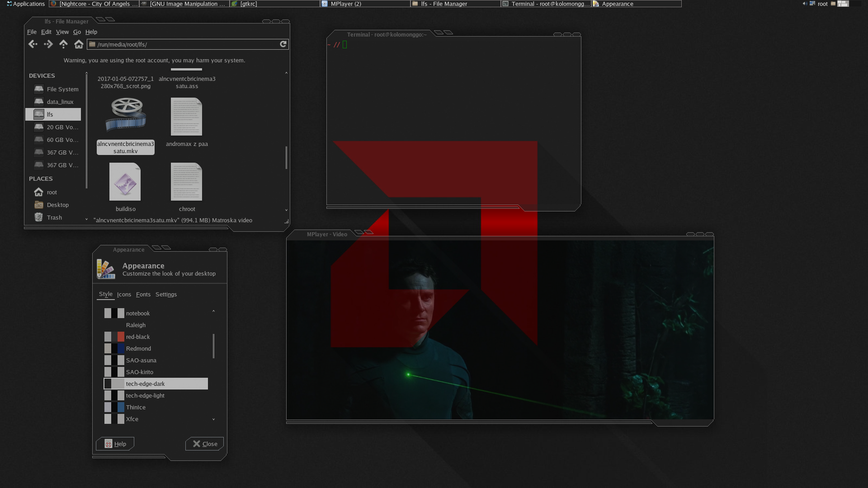
Task: Click up arrow of Appearance style list
Action: [x=213, y=311]
